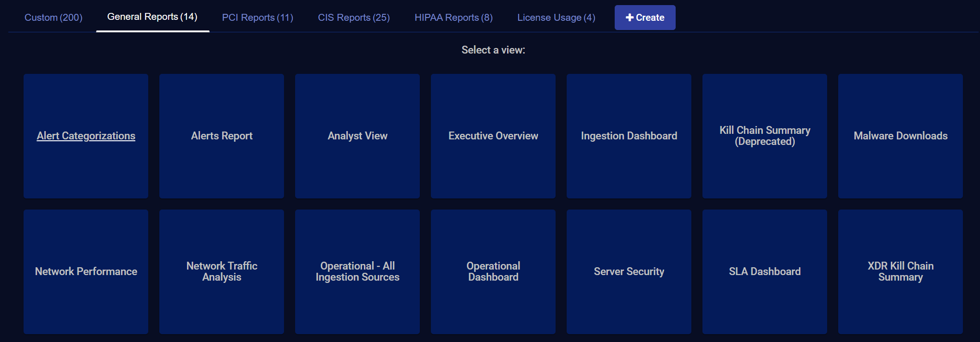Image resolution: width=980 pixels, height=342 pixels.
Task: Select the Alerts Report tile
Action: (222, 136)
